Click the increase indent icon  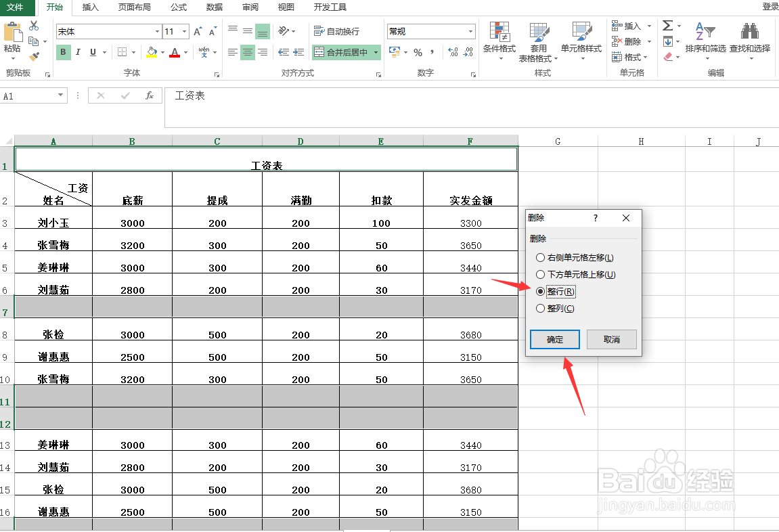tap(298, 52)
